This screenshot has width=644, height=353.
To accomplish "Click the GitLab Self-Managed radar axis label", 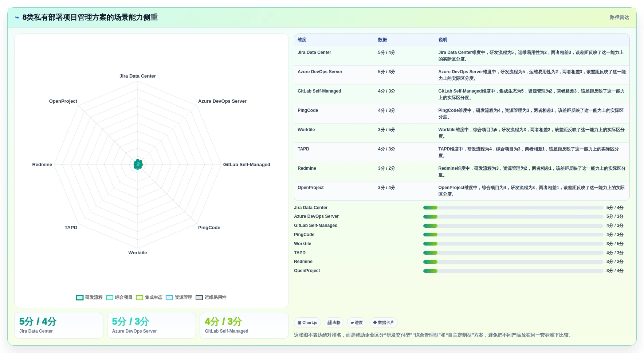I will [247, 165].
